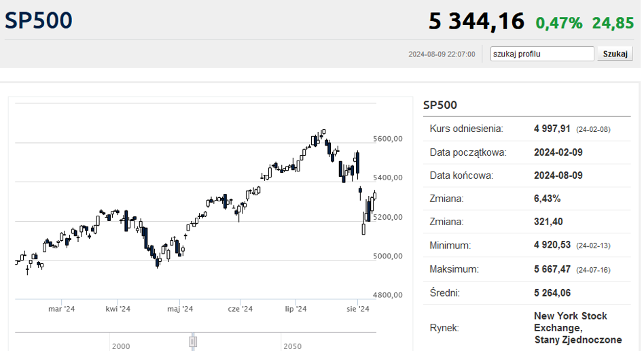Click the sie '24 axis label
Image resolution: width=644 pixels, height=351 pixels.
pyautogui.click(x=358, y=309)
